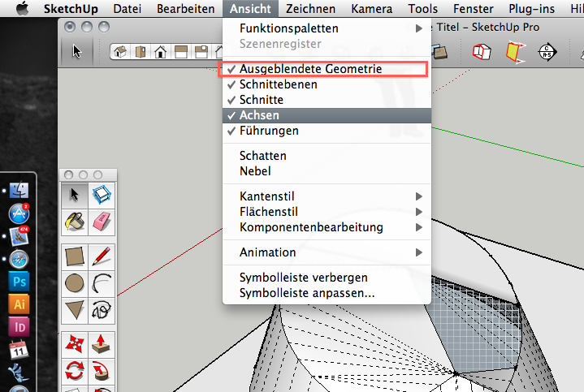Image resolution: width=584 pixels, height=392 pixels.
Task: Pick the Circle drawing tool
Action: [75, 283]
